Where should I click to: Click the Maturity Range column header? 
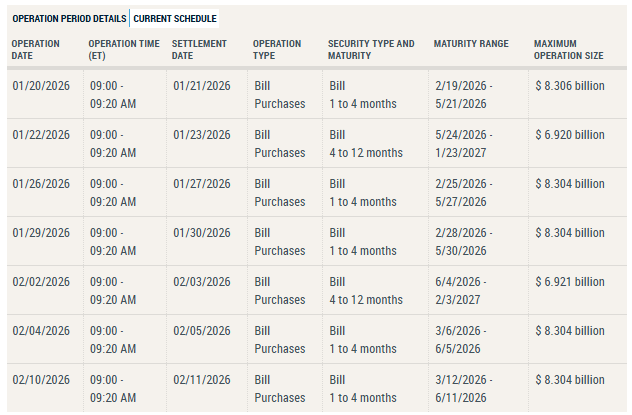click(471, 44)
